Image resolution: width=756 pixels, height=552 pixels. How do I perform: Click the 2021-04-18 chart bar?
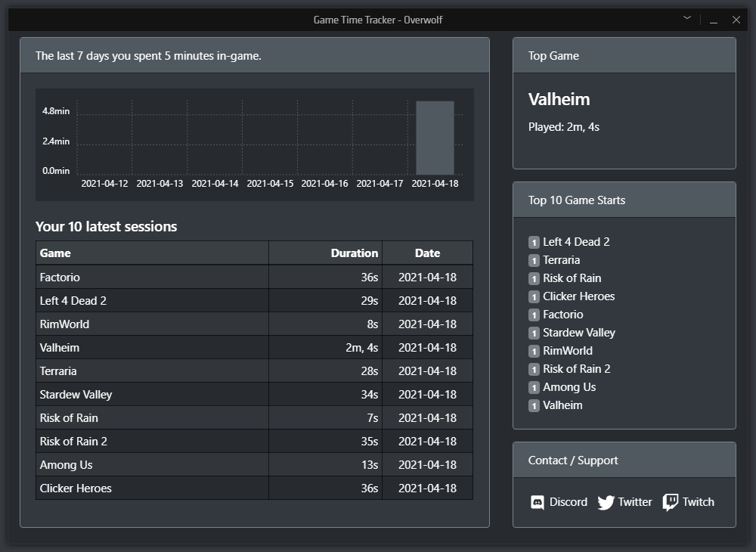(435, 138)
